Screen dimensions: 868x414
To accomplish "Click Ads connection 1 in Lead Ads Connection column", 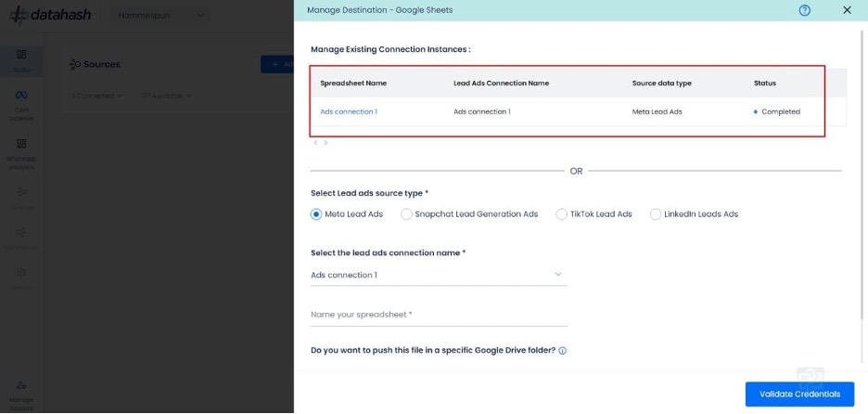I will click(482, 111).
